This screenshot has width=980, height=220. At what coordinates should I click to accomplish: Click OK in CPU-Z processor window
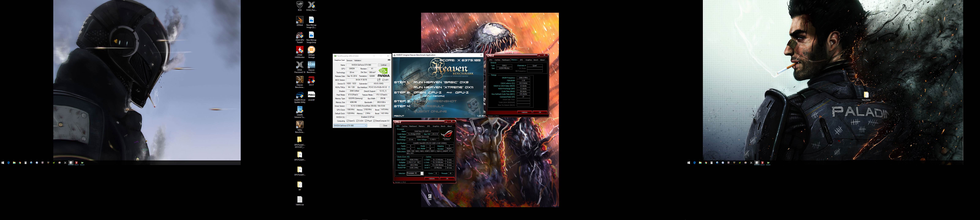[x=447, y=179]
